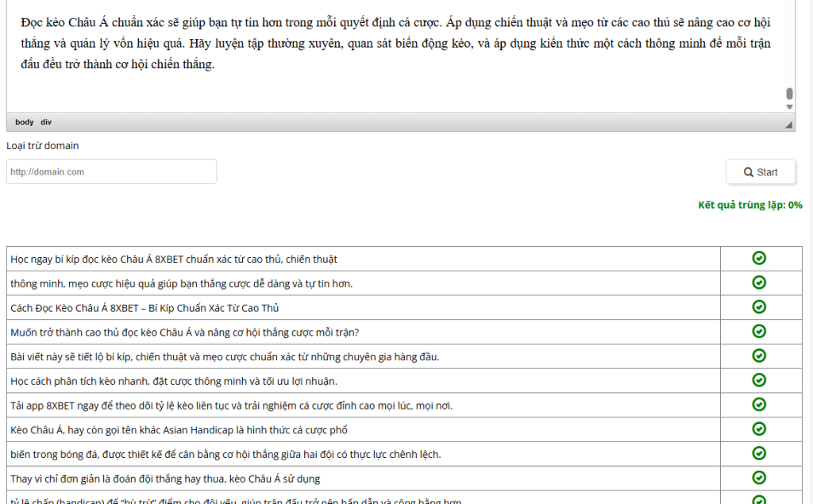Screen dimensions: 813x504
Task: Click the checkmark beside "Kèo Châu Á, hay còn gọi tên khác"
Action: 760,429
